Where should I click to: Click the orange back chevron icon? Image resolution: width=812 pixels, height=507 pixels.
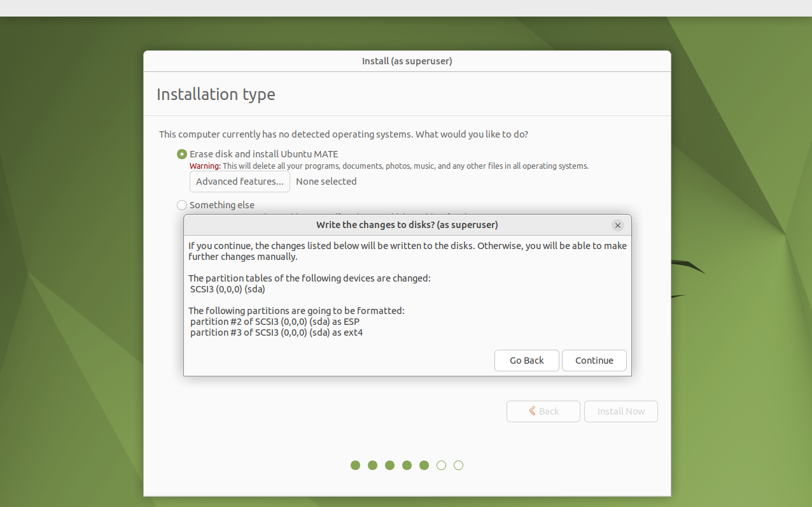pyautogui.click(x=531, y=411)
